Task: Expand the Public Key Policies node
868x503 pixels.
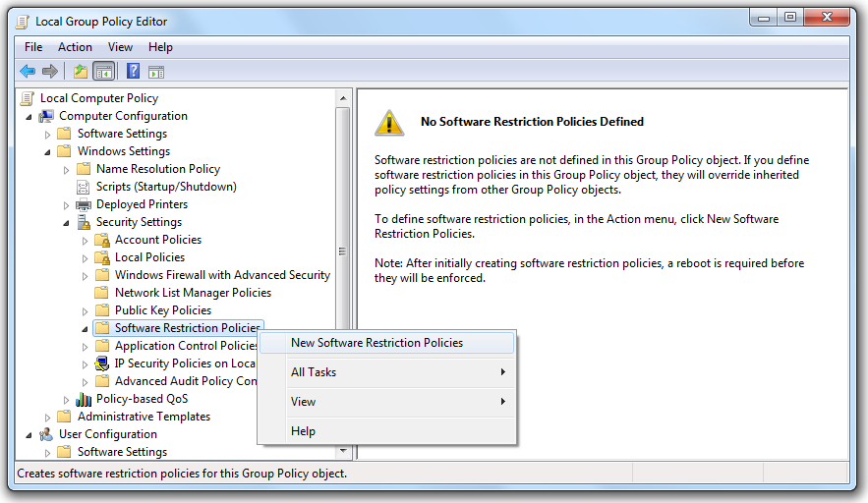Action: tap(85, 311)
